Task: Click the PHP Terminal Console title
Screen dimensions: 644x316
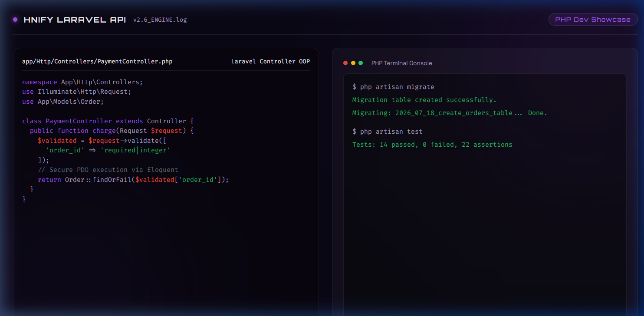Action: (x=402, y=63)
